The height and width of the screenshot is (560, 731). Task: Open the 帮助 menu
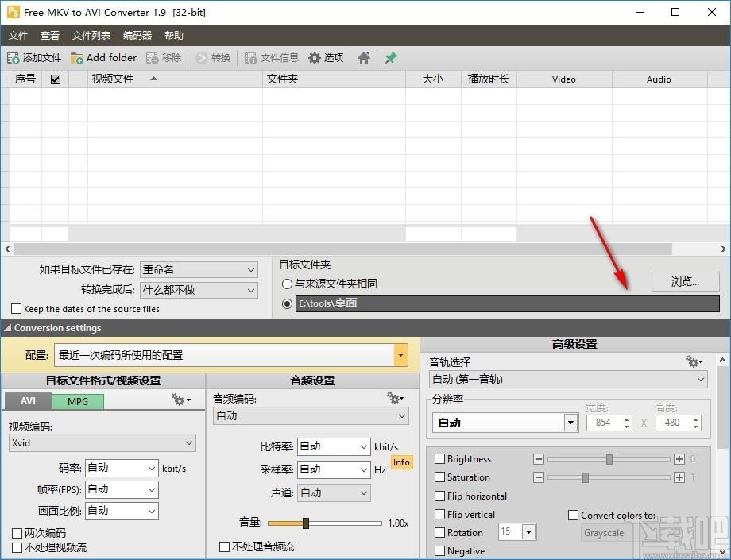(x=174, y=36)
